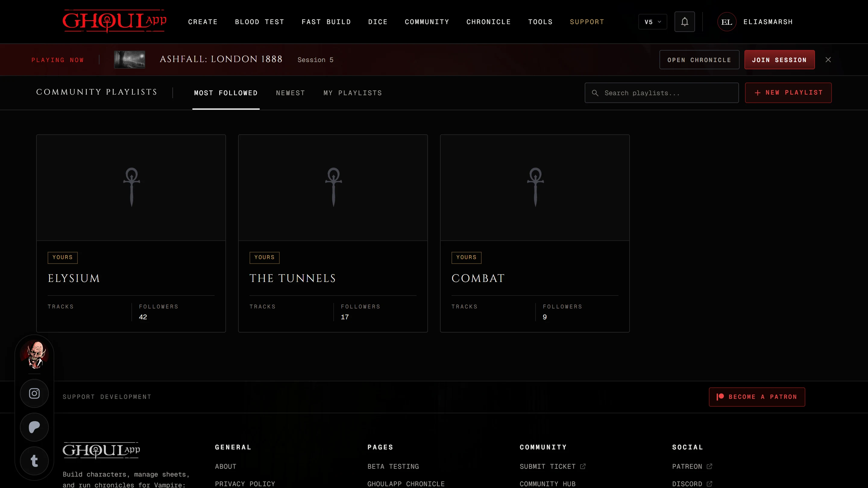Open the Create menu
Screen dimensions: 868x488
click(x=203, y=22)
